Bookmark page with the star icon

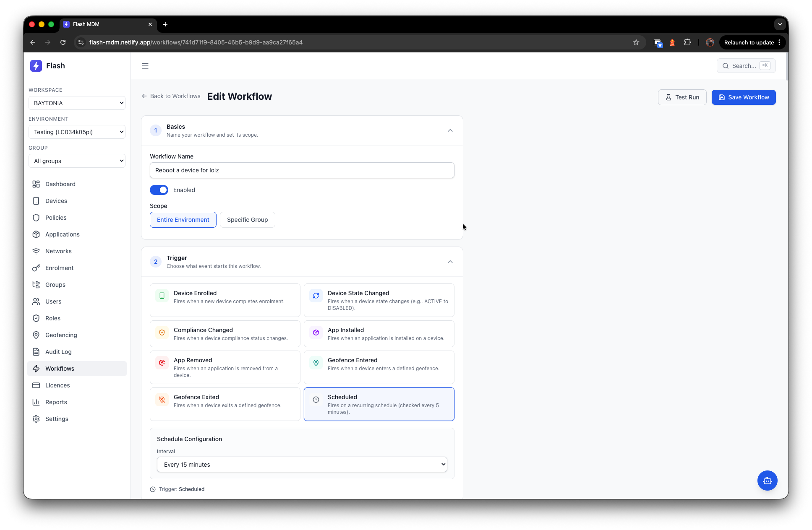636,42
